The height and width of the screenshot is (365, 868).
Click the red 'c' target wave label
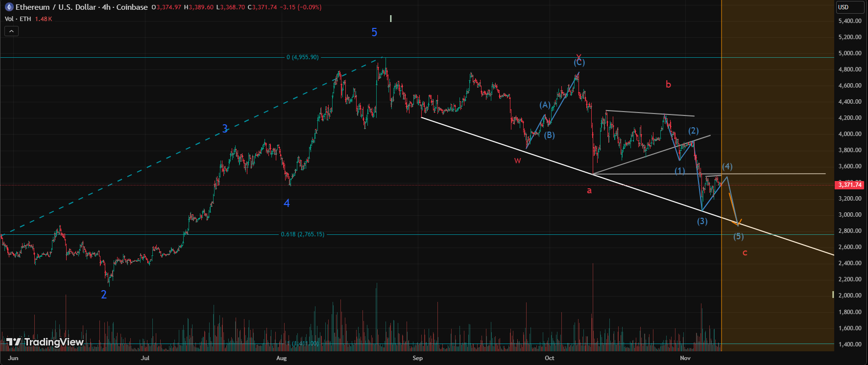(x=745, y=253)
